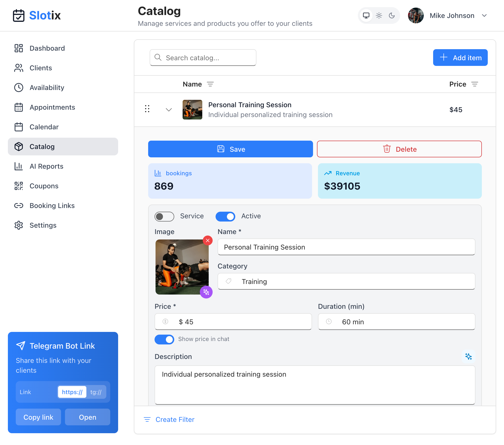Click the Price column sort icon
This screenshot has height=445, width=504.
pos(474,84)
